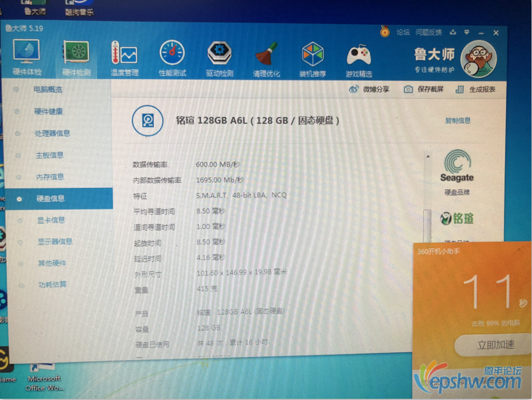Image resolution: width=532 pixels, height=400 pixels.
Task: Click the 生成报表 report icon
Action: [x=460, y=89]
